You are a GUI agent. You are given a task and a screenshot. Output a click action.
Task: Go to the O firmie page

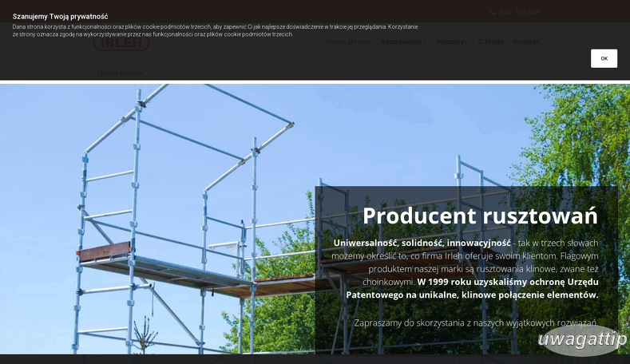click(x=490, y=42)
